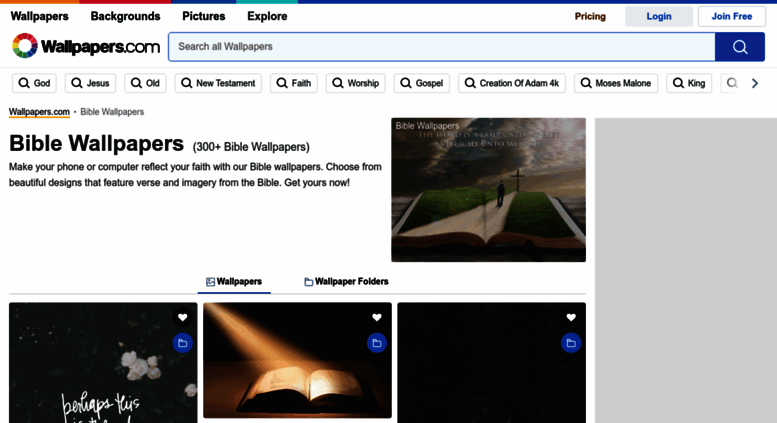
Task: Click the magnifier icon in the Worship tag
Action: coord(337,83)
